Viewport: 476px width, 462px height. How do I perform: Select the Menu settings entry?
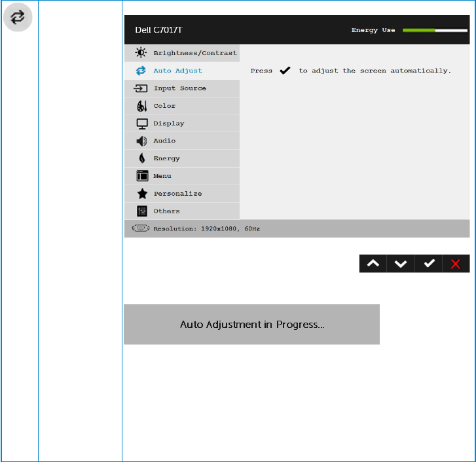(x=182, y=176)
